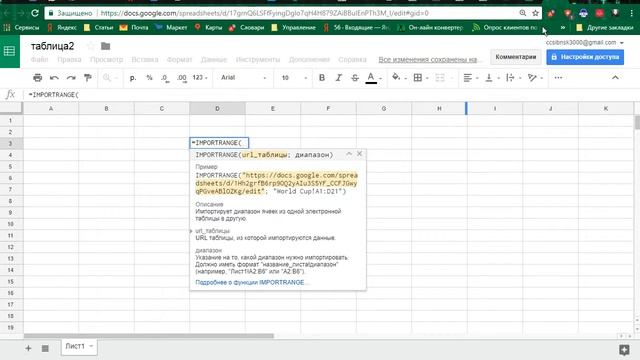The height and width of the screenshot is (360, 640).
Task: Open the Правка menu
Action: coord(69,60)
